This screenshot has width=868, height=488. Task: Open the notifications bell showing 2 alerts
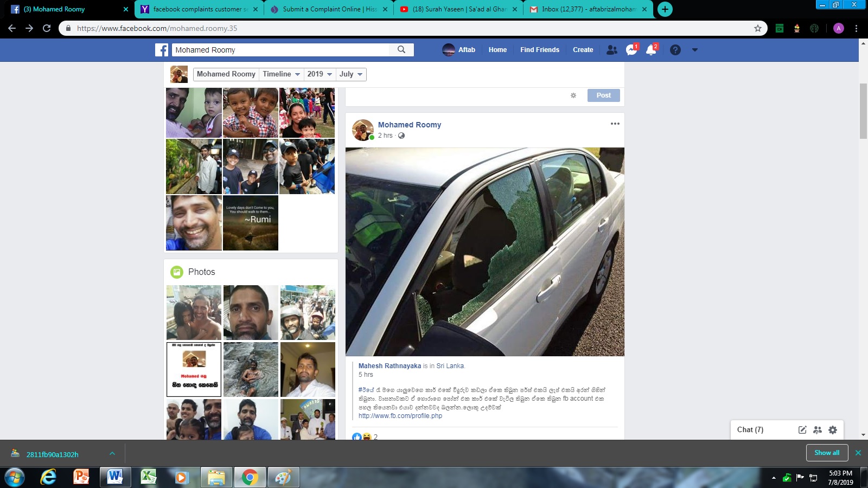tap(652, 49)
